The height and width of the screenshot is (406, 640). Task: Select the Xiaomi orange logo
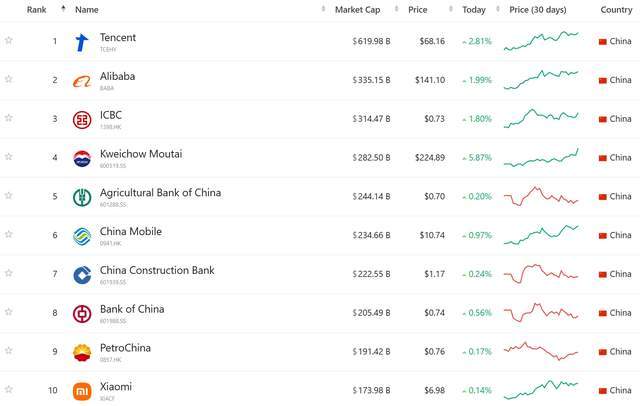[82, 391]
